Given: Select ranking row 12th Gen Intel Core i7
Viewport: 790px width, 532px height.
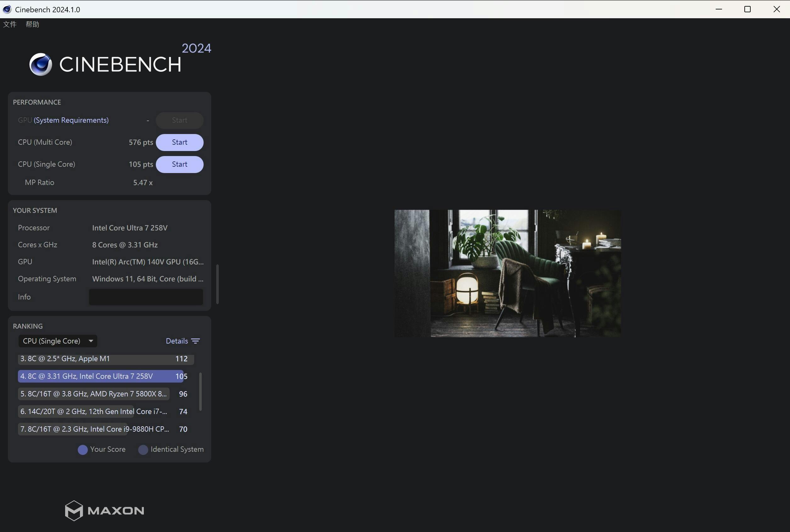Looking at the screenshot, I should tap(103, 411).
